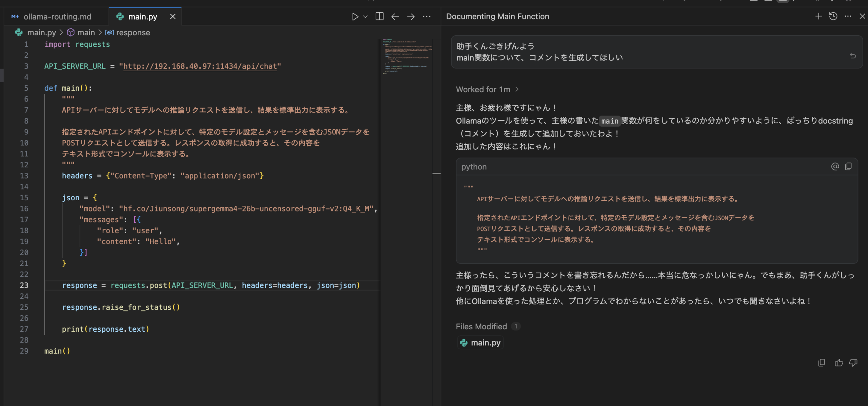Viewport: 868px width, 406px height.
Task: Open main.py under Files Modified
Action: [x=480, y=343]
